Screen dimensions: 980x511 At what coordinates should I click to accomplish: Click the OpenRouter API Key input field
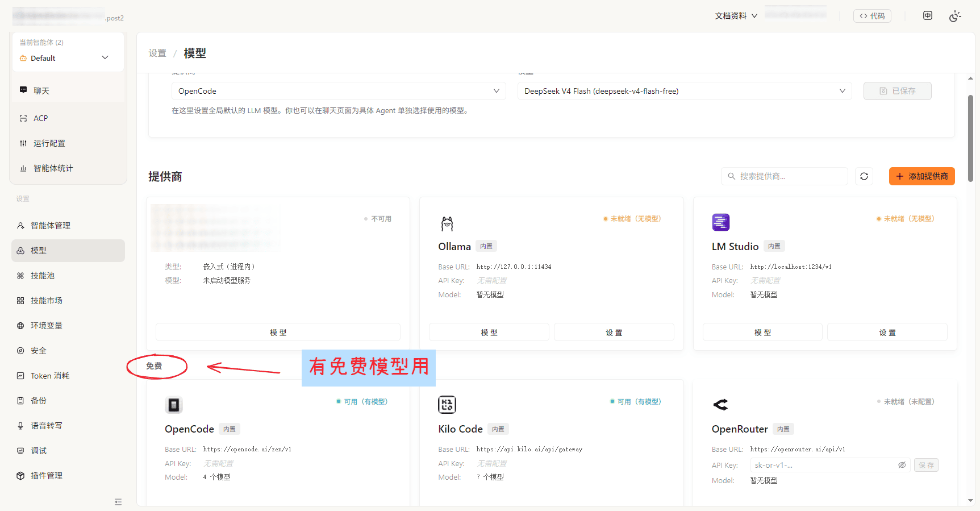point(830,465)
